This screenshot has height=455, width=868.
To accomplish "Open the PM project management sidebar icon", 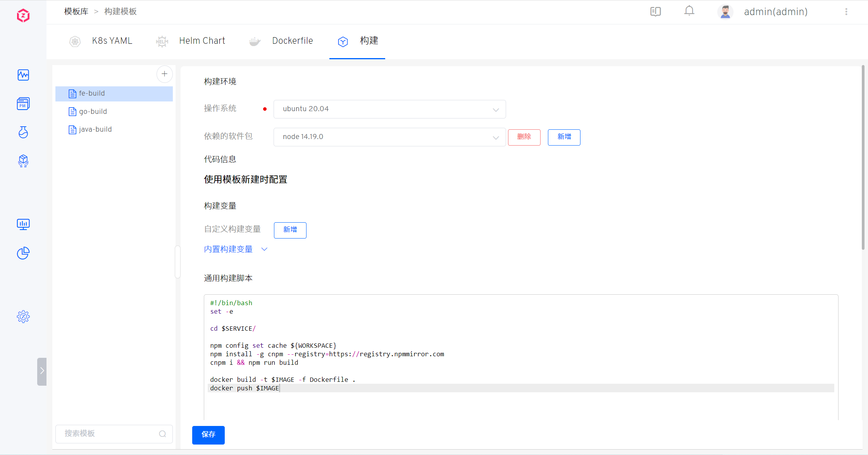I will [23, 104].
